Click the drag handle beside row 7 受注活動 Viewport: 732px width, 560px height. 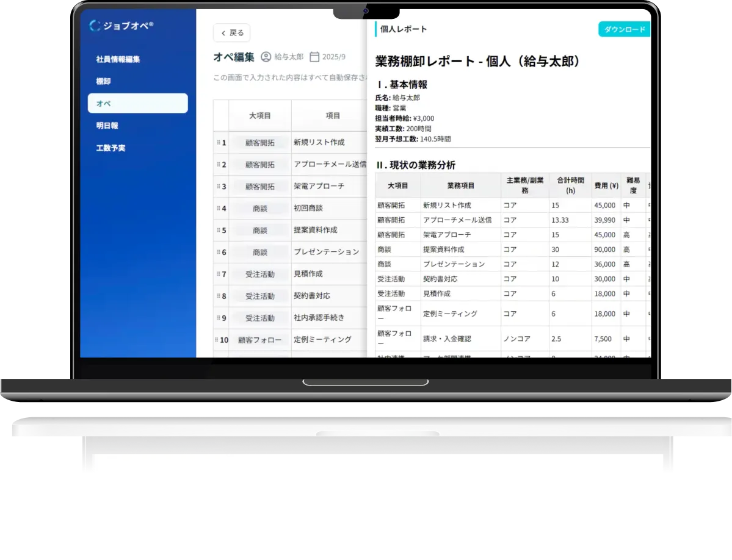click(x=219, y=274)
